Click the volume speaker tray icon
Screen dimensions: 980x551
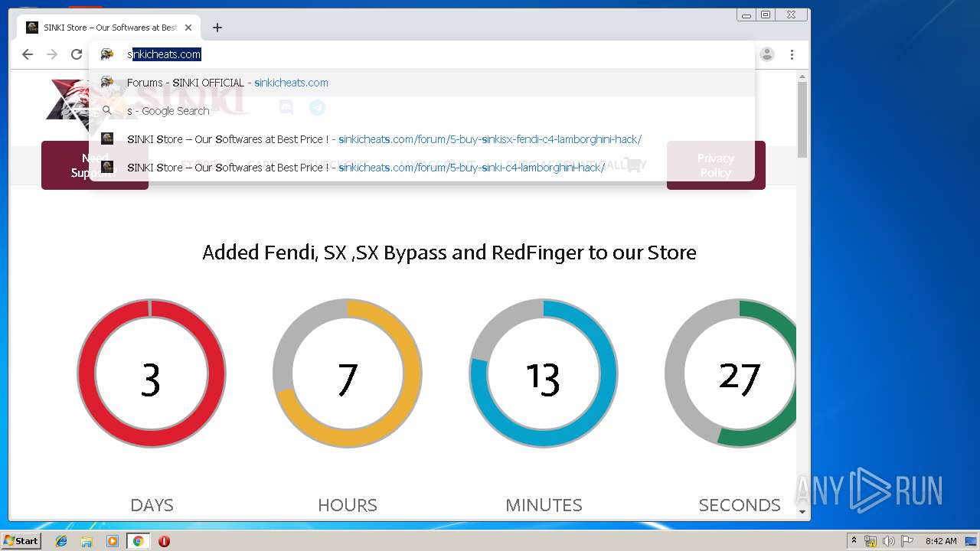(889, 541)
